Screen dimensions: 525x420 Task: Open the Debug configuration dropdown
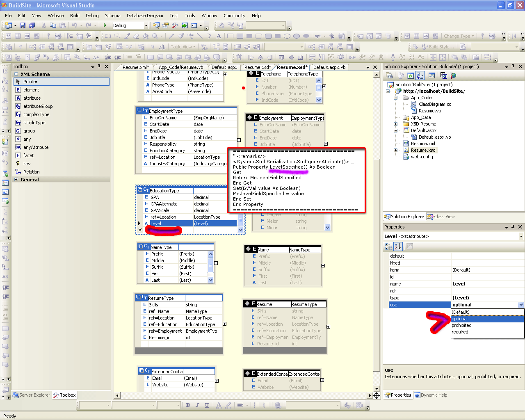click(x=146, y=25)
